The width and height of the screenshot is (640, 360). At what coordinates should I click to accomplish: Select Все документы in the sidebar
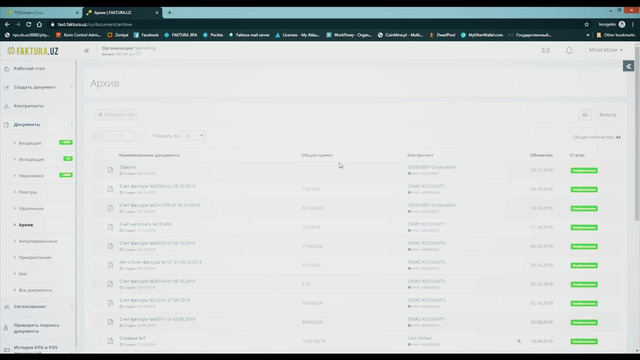click(x=35, y=290)
